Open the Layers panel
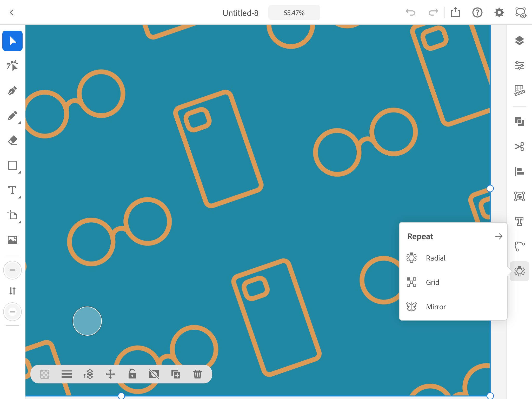This screenshot has width=532, height=399. 519,41
